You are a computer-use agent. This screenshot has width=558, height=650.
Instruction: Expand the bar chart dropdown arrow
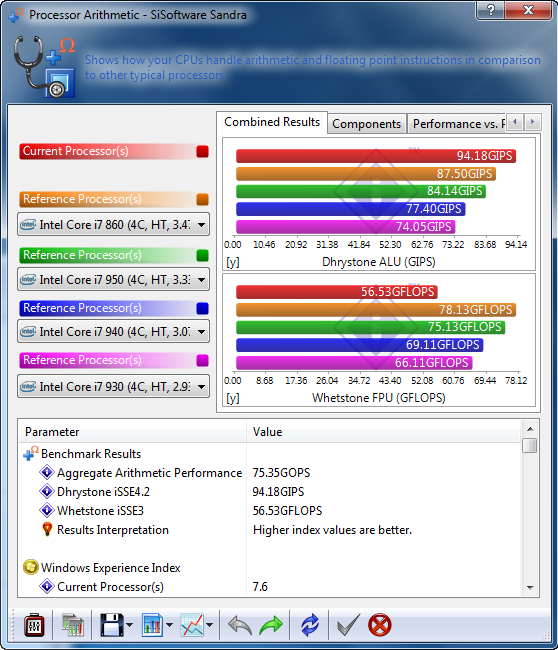[x=169, y=625]
